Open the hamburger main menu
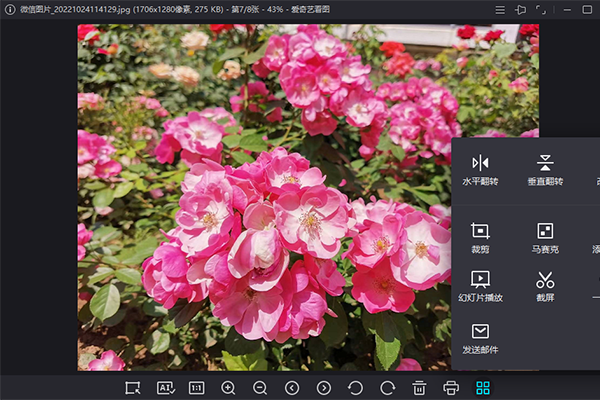 coord(500,9)
